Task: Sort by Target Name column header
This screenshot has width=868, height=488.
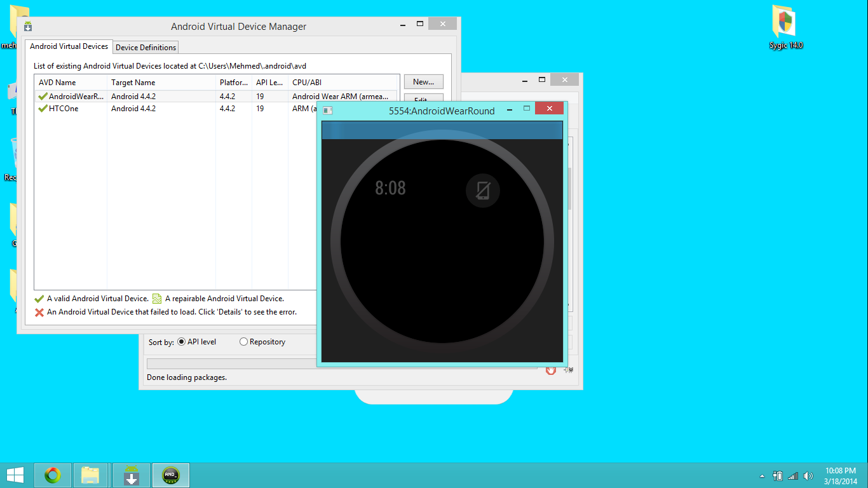Action: 161,83
